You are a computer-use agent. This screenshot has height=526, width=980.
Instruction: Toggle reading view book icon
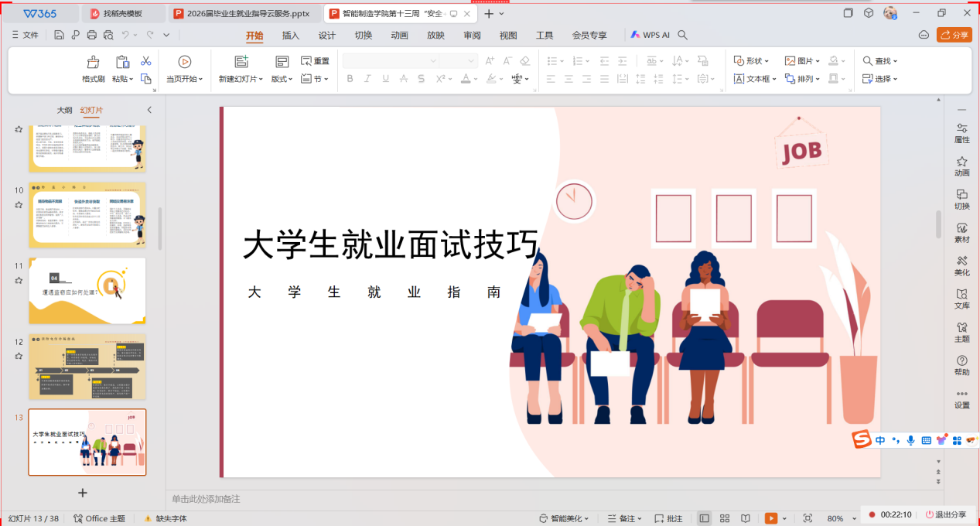pyautogui.click(x=746, y=518)
